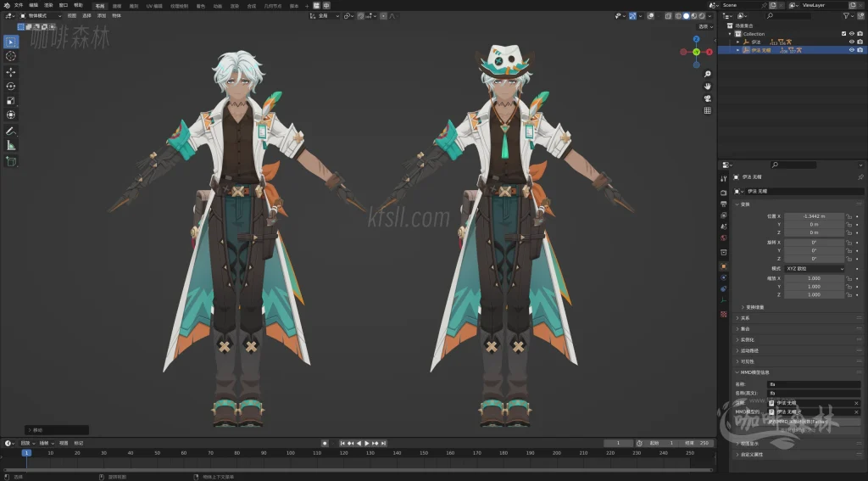Toggle the Collection exclude checkbox in outliner
868x481 pixels.
tap(843, 34)
